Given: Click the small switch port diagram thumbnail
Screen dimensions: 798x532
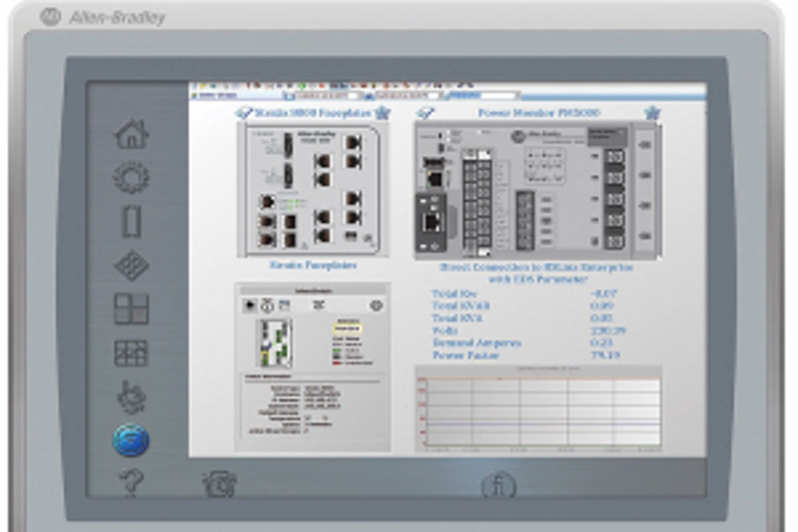Looking at the screenshot, I should [x=274, y=342].
